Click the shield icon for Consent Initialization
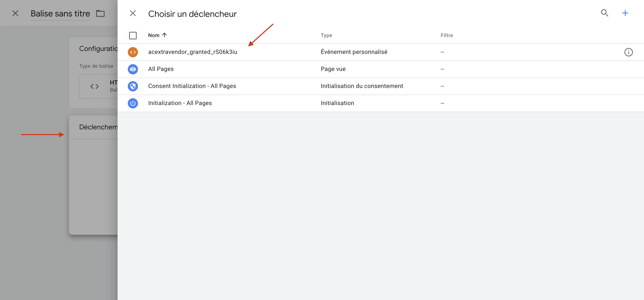 click(x=133, y=86)
